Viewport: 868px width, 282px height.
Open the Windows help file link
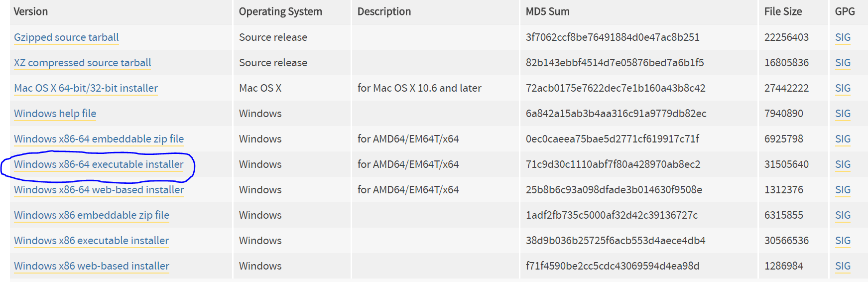click(x=55, y=114)
